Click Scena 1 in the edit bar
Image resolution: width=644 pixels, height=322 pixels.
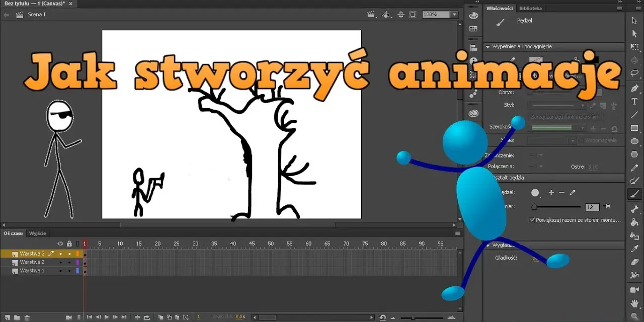[37, 15]
